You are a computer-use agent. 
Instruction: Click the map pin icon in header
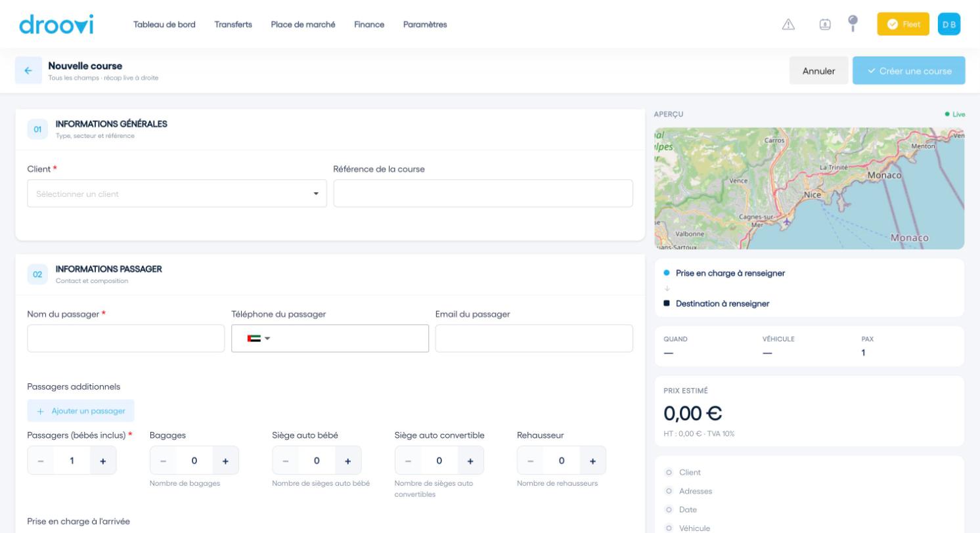[x=853, y=24]
